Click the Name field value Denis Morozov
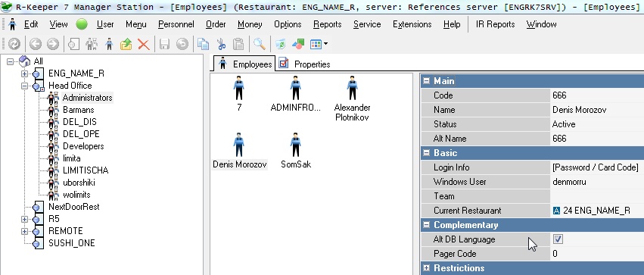The height and width of the screenshot is (275, 644). coord(579,110)
